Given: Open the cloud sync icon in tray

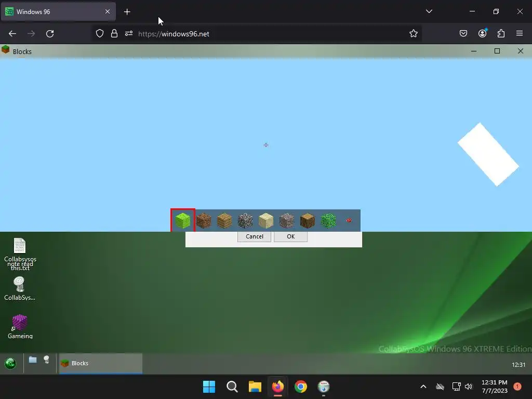Looking at the screenshot, I should pos(440,387).
